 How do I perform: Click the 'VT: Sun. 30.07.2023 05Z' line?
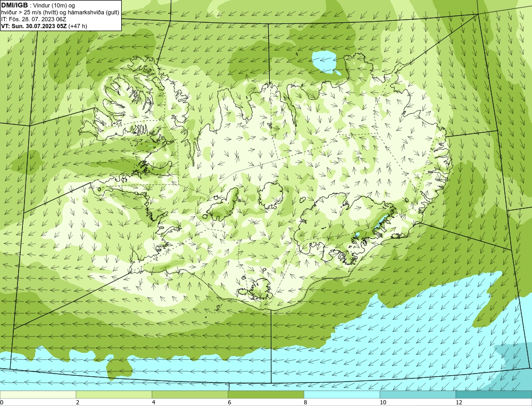pyautogui.click(x=34, y=26)
